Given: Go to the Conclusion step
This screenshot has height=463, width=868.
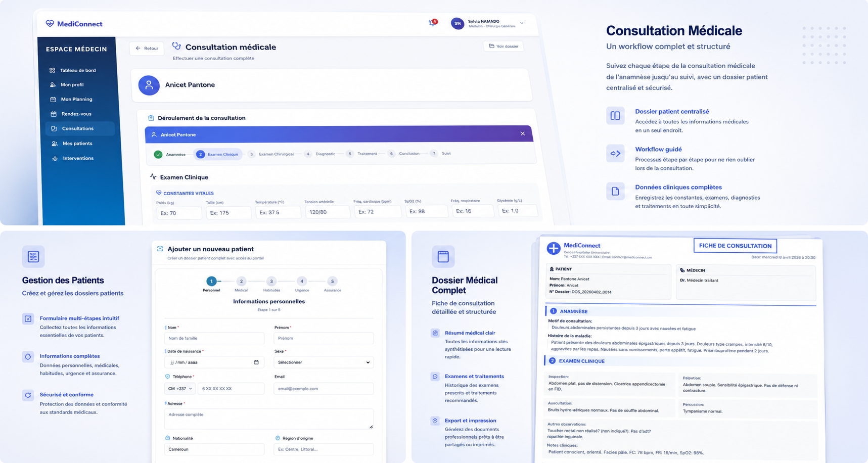Looking at the screenshot, I should pos(404,154).
